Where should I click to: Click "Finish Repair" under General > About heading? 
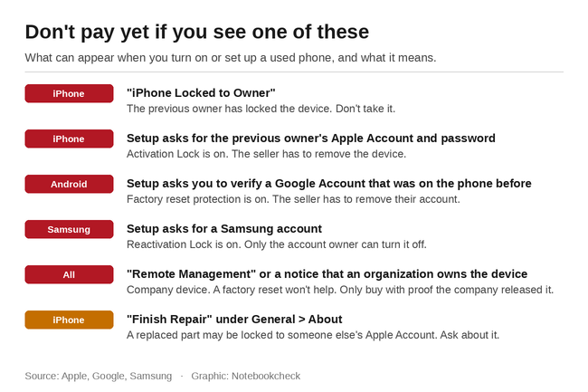pos(234,320)
